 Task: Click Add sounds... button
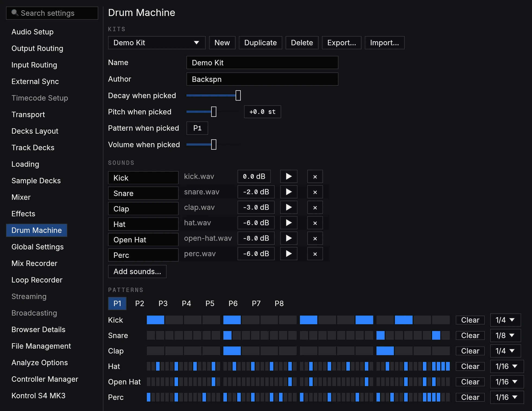[137, 271]
